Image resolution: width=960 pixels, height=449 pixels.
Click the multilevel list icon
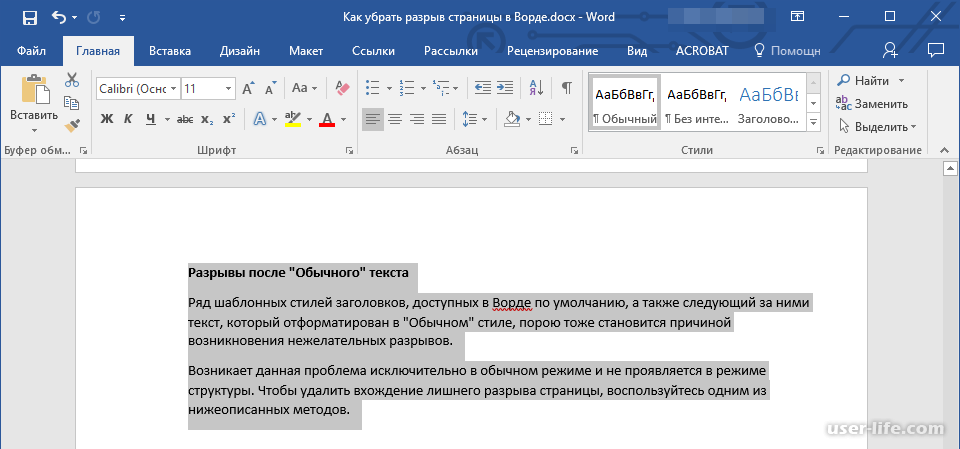441,88
